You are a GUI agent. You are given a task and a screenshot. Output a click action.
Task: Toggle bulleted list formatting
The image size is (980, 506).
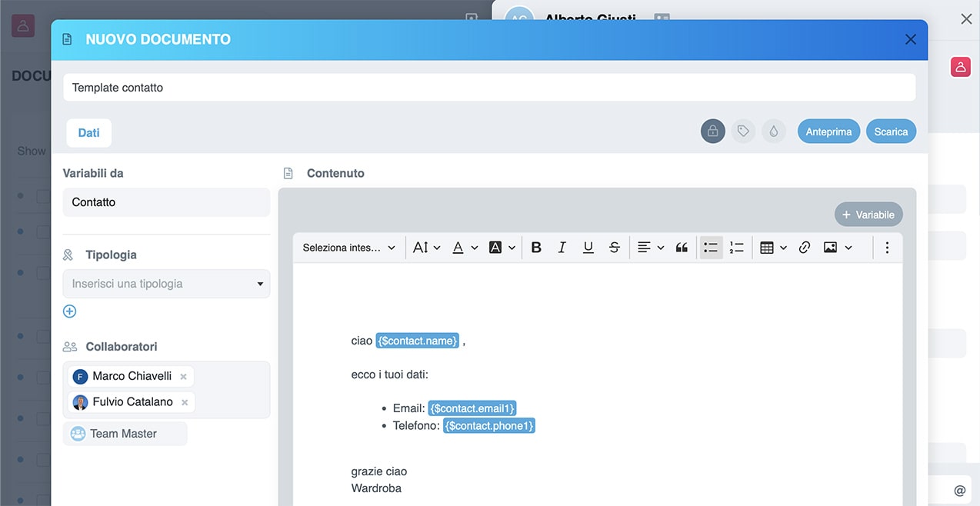pos(711,248)
